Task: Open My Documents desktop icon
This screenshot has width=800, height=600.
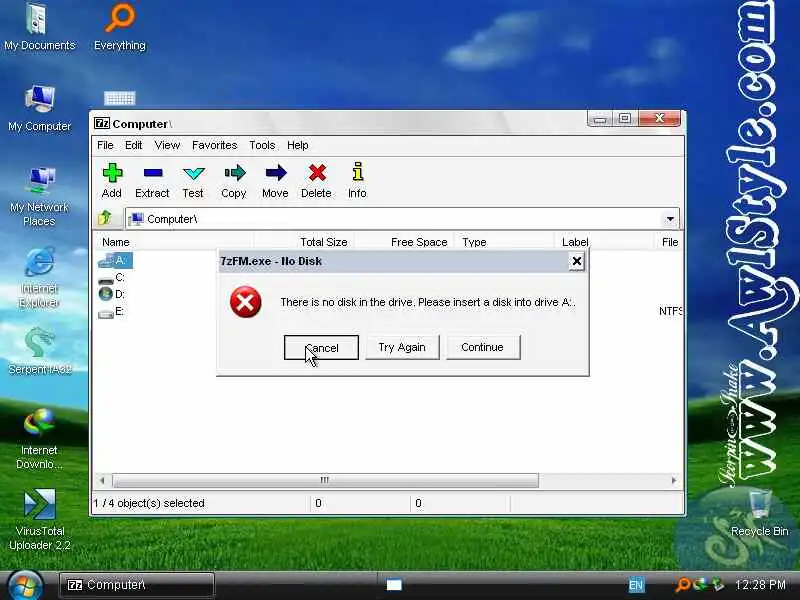Action: pos(39,27)
